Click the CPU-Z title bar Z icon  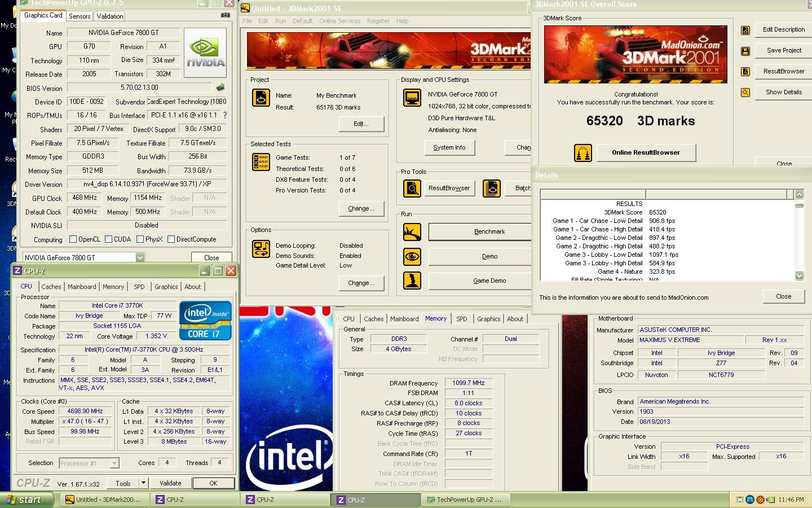coord(17,271)
